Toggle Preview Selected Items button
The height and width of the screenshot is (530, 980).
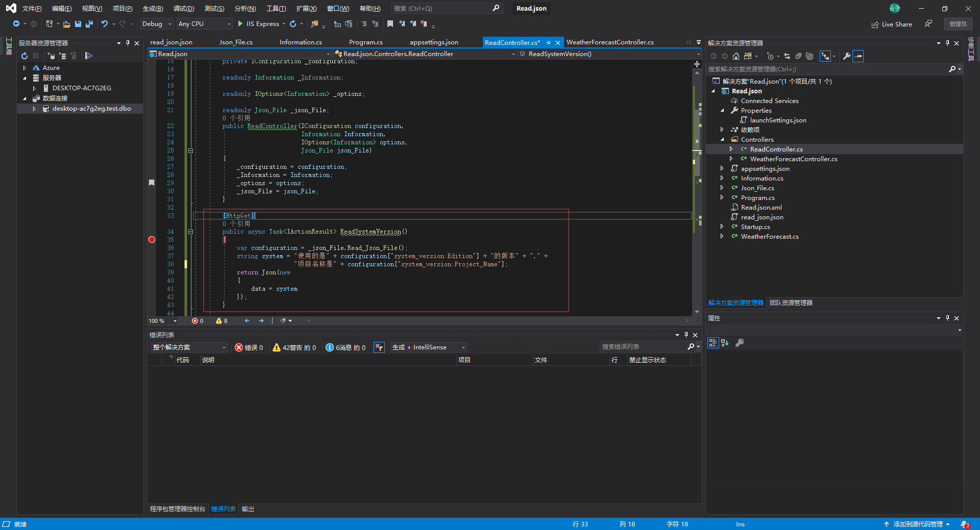point(859,56)
